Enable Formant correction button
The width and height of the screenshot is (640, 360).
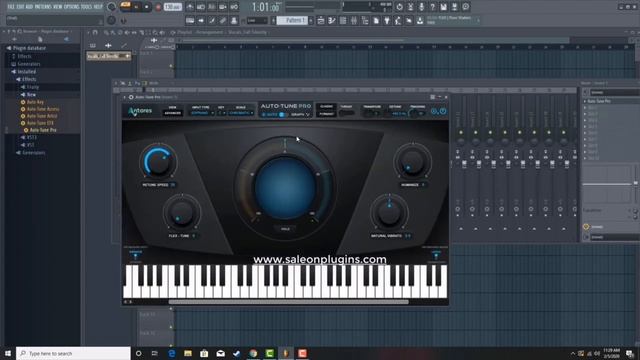point(326,114)
